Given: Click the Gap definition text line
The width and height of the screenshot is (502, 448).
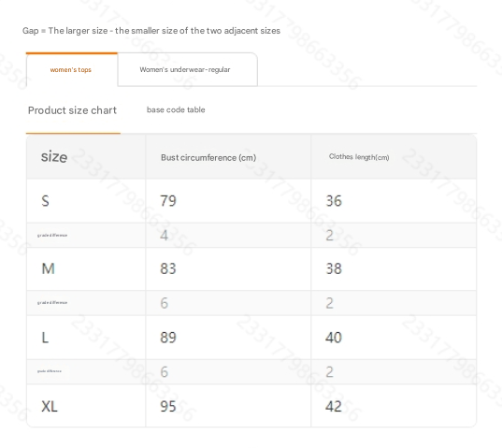Looking at the screenshot, I should tap(151, 31).
